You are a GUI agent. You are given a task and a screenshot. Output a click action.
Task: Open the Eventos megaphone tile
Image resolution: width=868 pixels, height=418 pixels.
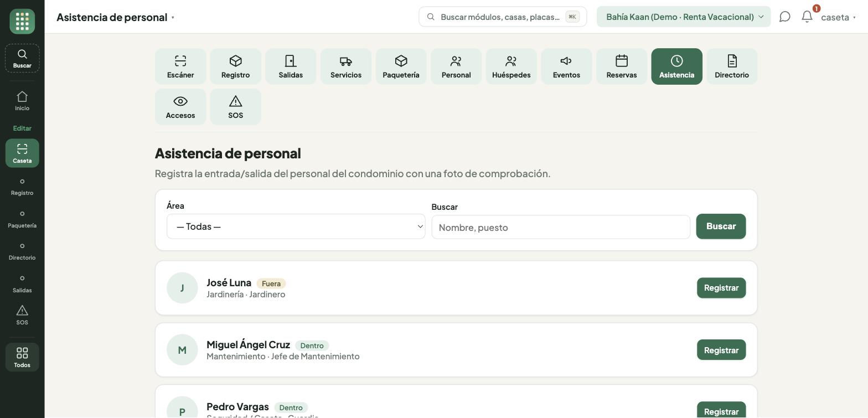click(x=566, y=66)
